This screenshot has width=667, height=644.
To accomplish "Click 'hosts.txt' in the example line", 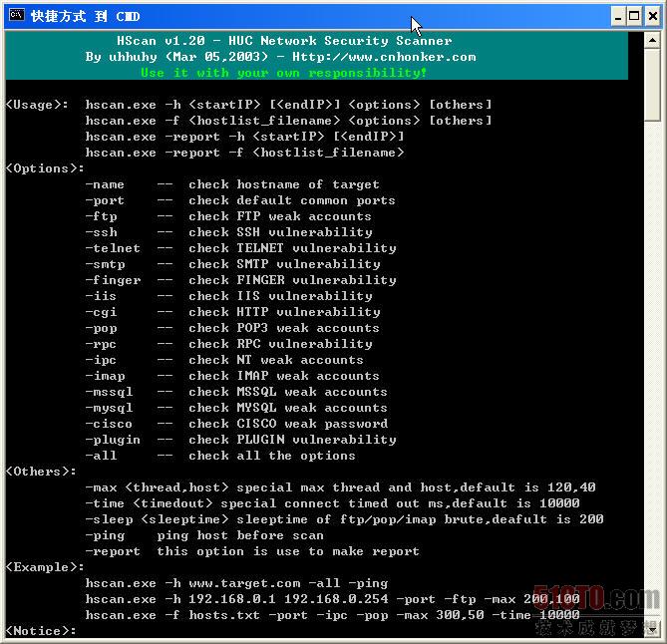I will point(224,615).
